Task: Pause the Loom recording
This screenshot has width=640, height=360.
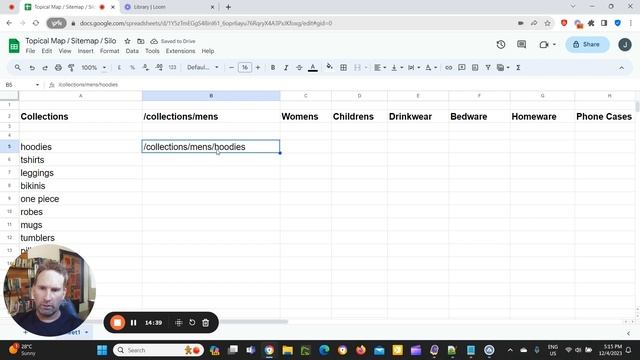Action: pyautogui.click(x=133, y=323)
